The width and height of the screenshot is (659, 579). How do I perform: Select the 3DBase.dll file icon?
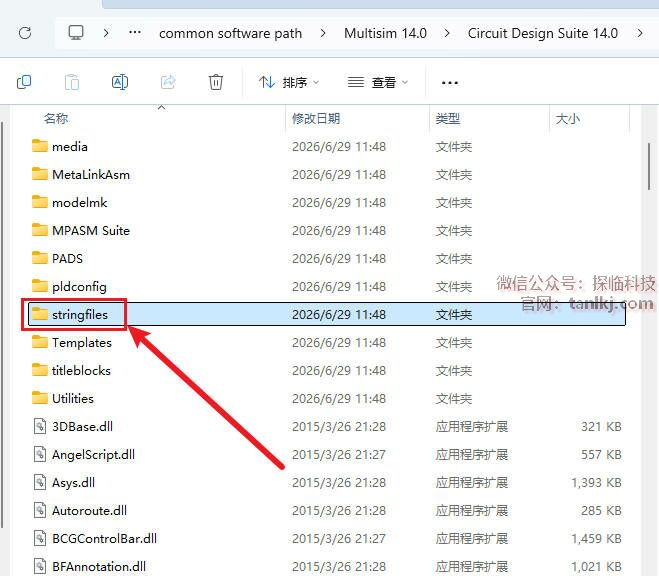coord(40,426)
